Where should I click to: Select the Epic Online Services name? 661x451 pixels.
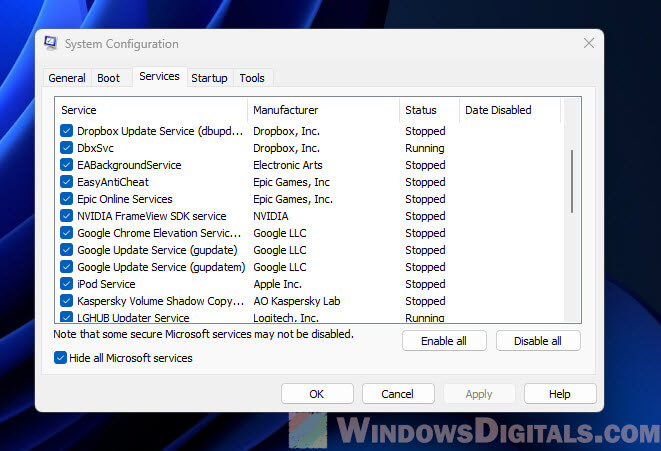[x=125, y=199]
